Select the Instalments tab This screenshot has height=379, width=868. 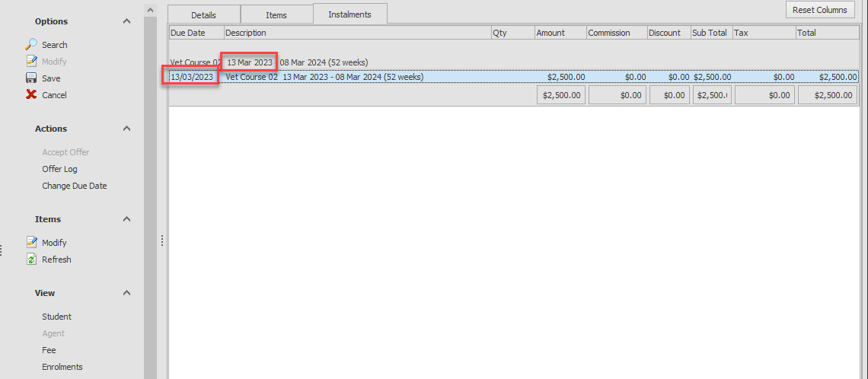[x=349, y=14]
